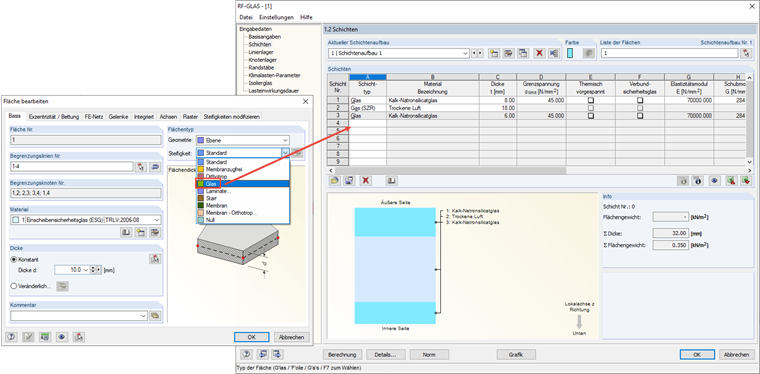
Task: Click help icon at RF-GLAS bottom left
Action: click(246, 354)
